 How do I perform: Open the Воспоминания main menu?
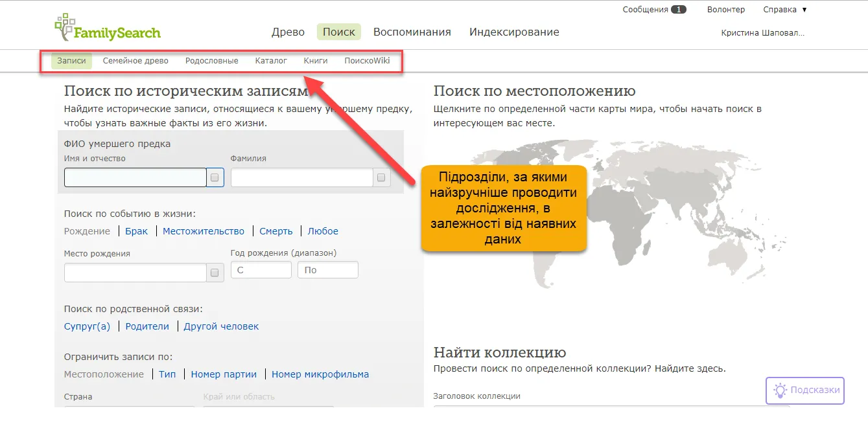point(412,32)
